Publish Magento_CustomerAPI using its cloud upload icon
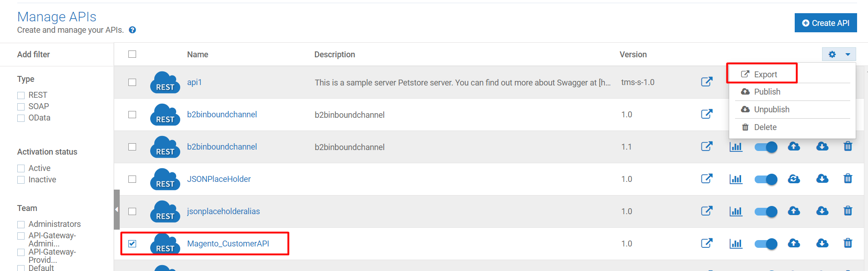This screenshot has width=868, height=271. pyautogui.click(x=794, y=243)
